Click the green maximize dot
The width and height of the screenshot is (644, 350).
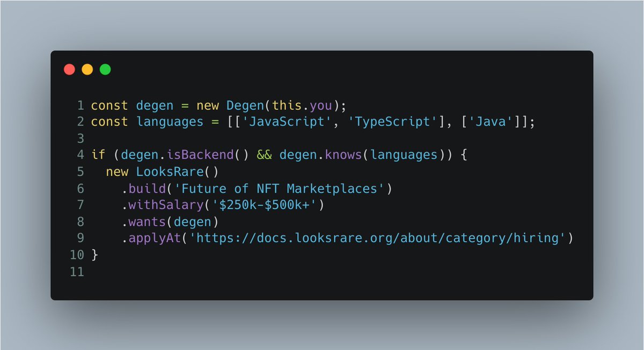[x=105, y=69]
